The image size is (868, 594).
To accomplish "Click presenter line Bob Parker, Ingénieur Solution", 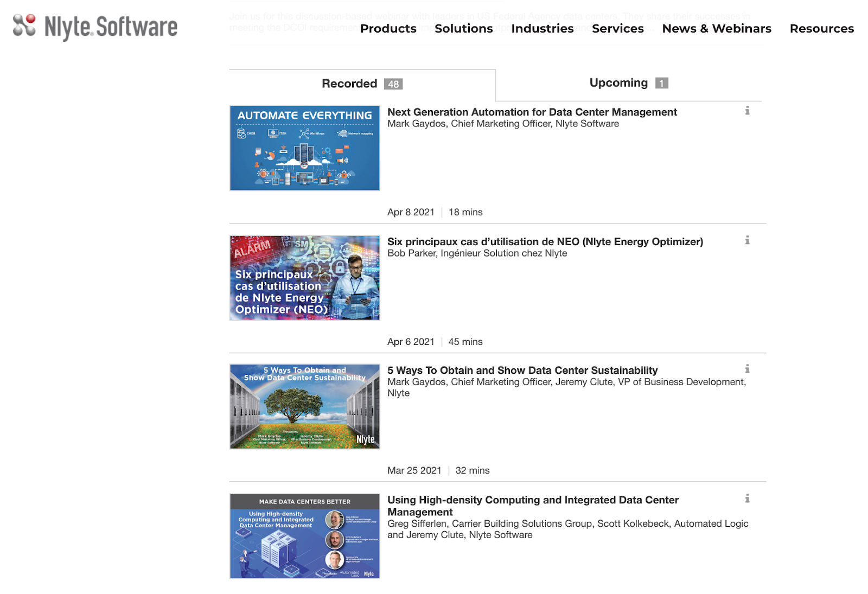I will point(477,253).
